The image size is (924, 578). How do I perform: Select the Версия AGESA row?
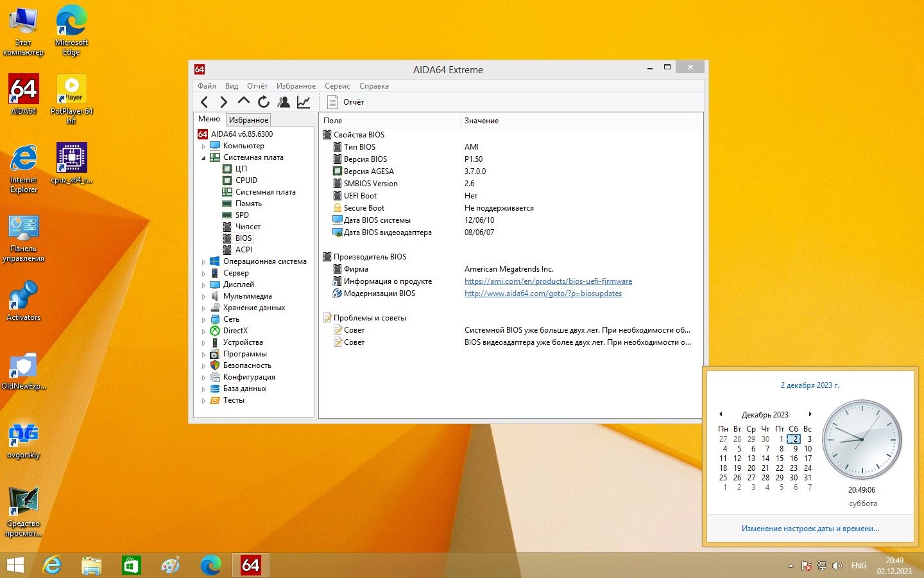tap(511, 171)
